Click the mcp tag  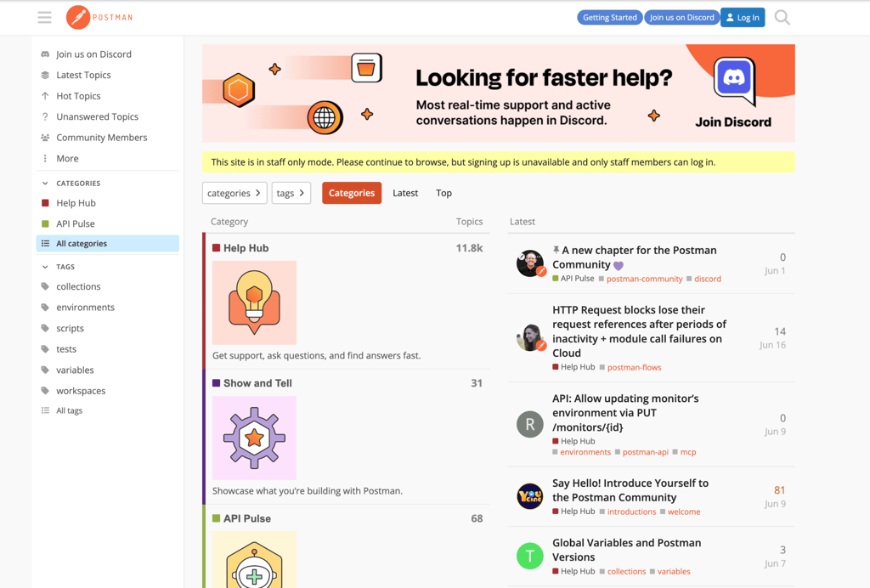pyautogui.click(x=688, y=452)
